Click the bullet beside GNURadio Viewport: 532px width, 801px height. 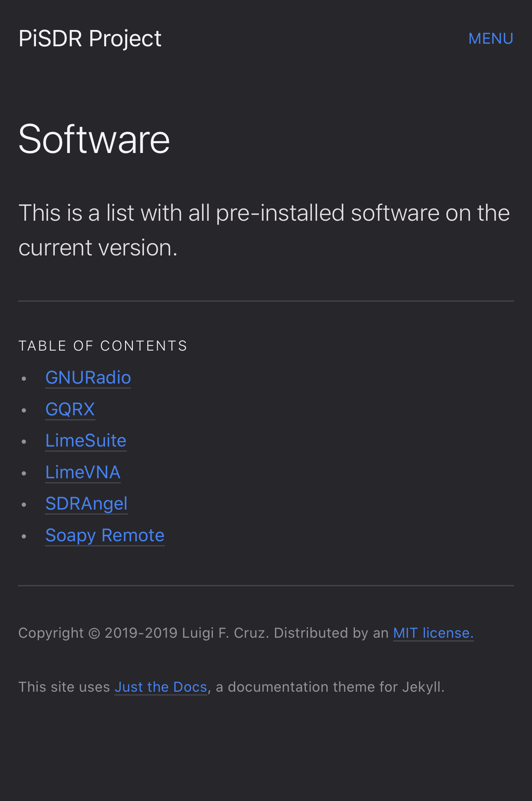(x=24, y=378)
